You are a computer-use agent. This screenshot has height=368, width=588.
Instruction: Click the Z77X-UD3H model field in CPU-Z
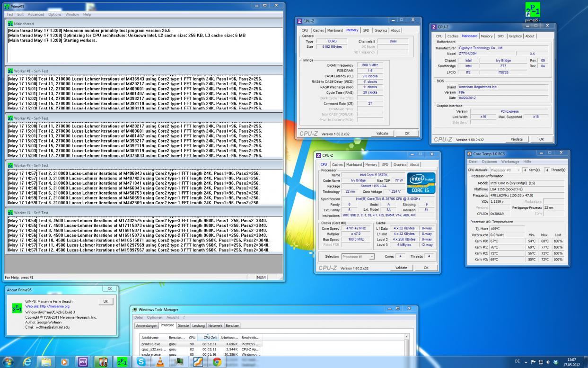coord(486,54)
